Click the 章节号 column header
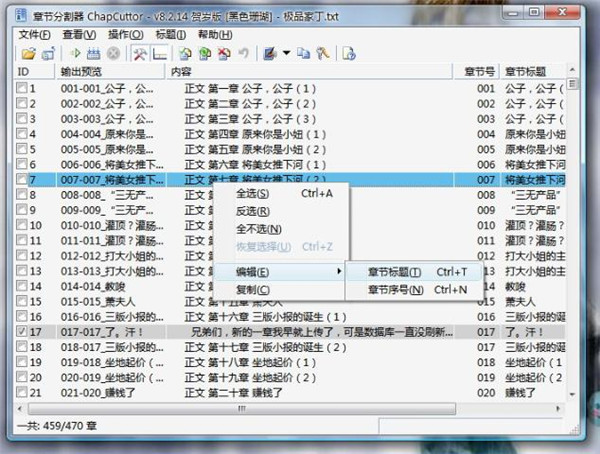 (x=477, y=72)
